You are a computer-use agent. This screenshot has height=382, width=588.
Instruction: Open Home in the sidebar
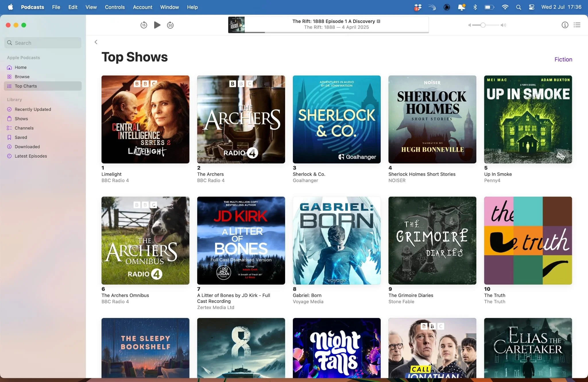click(x=43, y=67)
